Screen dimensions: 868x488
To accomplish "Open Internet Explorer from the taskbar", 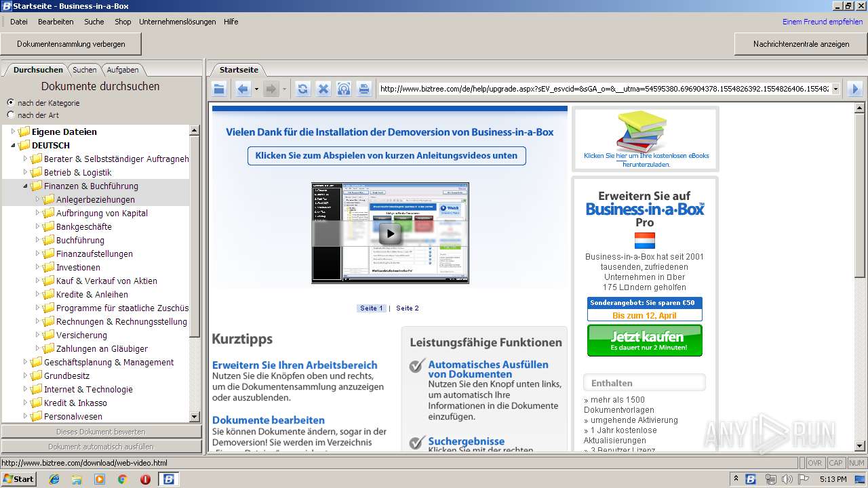I will pyautogui.click(x=54, y=479).
